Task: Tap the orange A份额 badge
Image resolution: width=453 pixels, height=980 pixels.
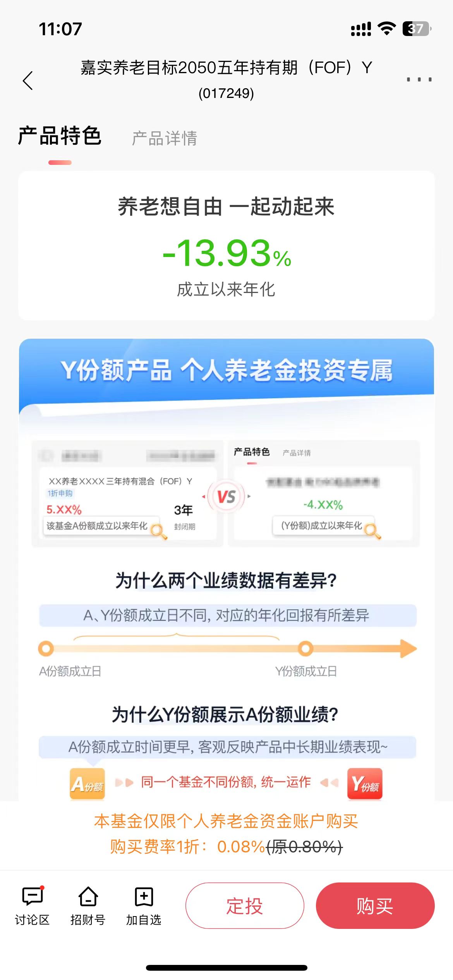Action: [x=87, y=784]
